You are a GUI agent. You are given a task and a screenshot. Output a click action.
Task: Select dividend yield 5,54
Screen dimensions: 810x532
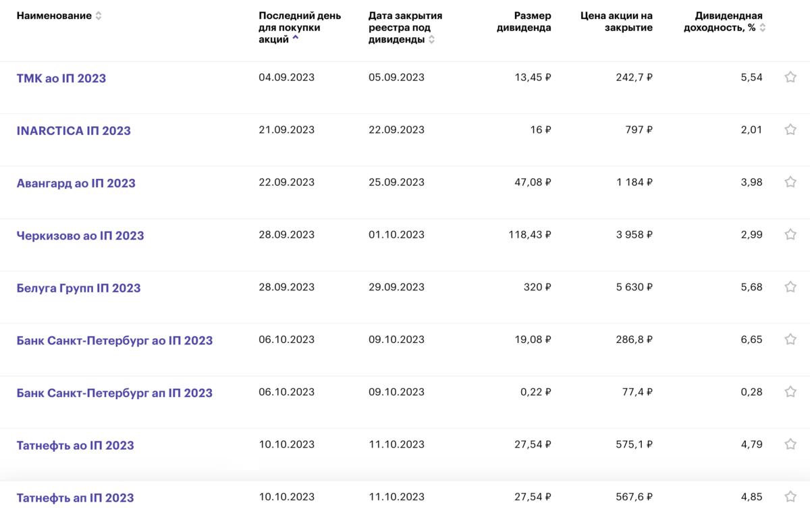pyautogui.click(x=751, y=78)
